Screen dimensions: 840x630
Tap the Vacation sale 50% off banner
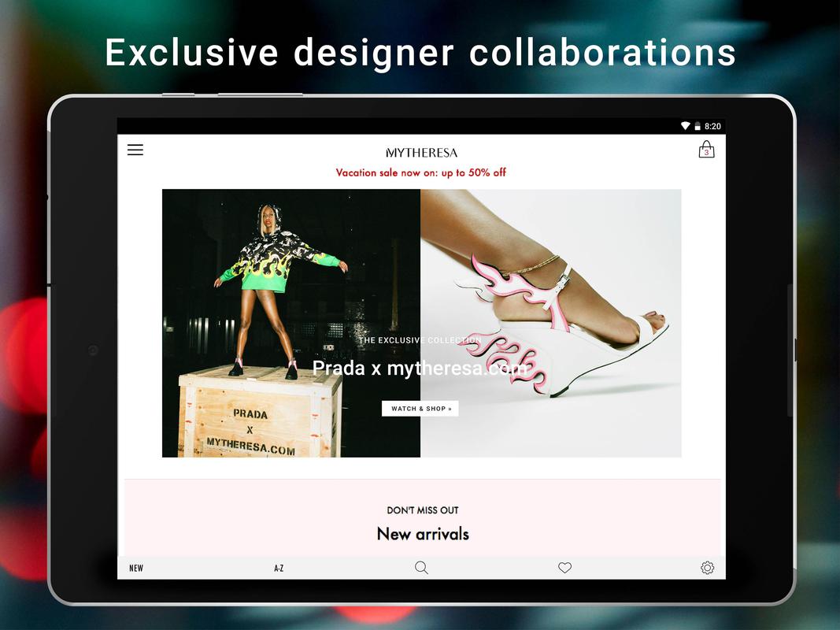[x=420, y=172]
